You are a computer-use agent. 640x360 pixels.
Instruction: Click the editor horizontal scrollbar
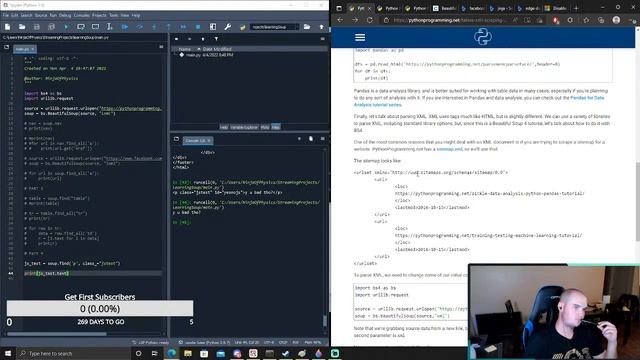pos(56,334)
